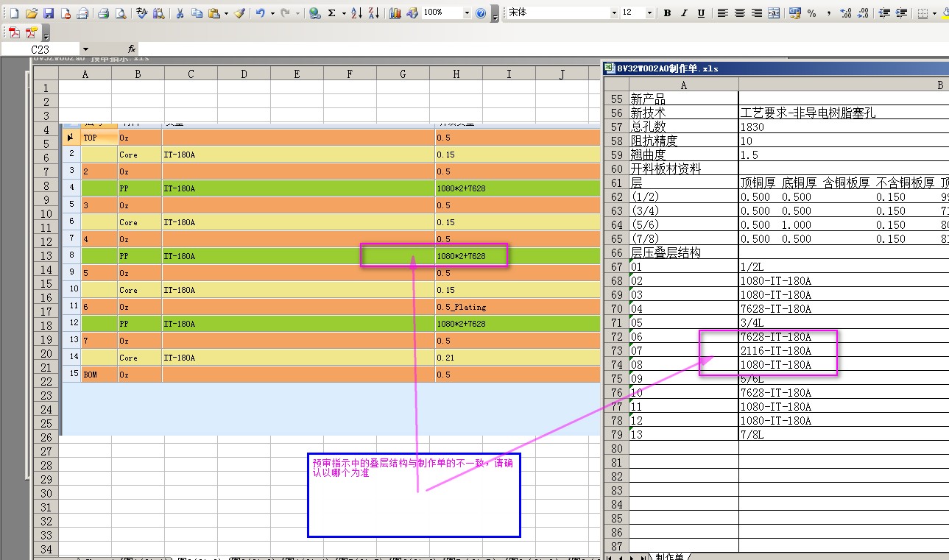
Task: Toggle the Drawing toolbar
Action: coord(412,13)
